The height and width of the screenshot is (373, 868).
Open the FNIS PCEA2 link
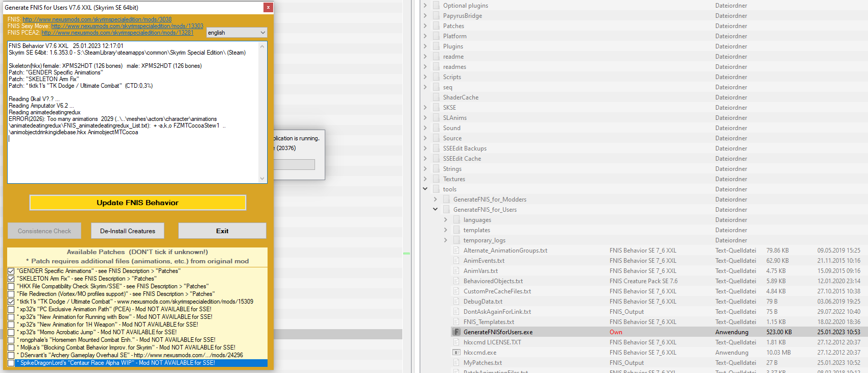[x=117, y=33]
